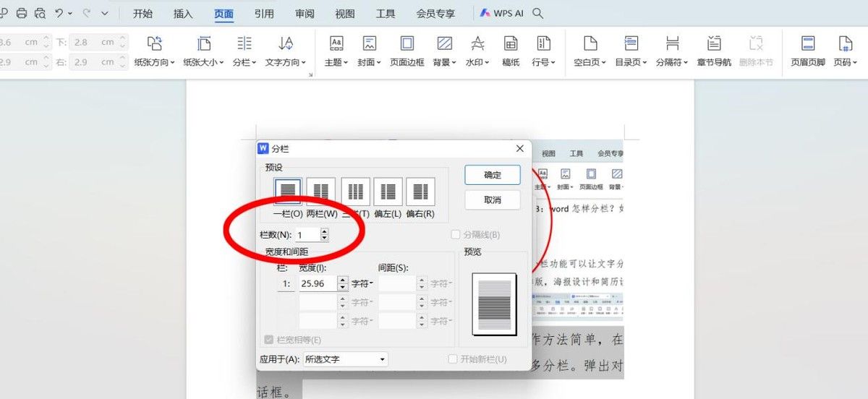Click the search magnifier icon
This screenshot has width=868, height=399.
537,13
